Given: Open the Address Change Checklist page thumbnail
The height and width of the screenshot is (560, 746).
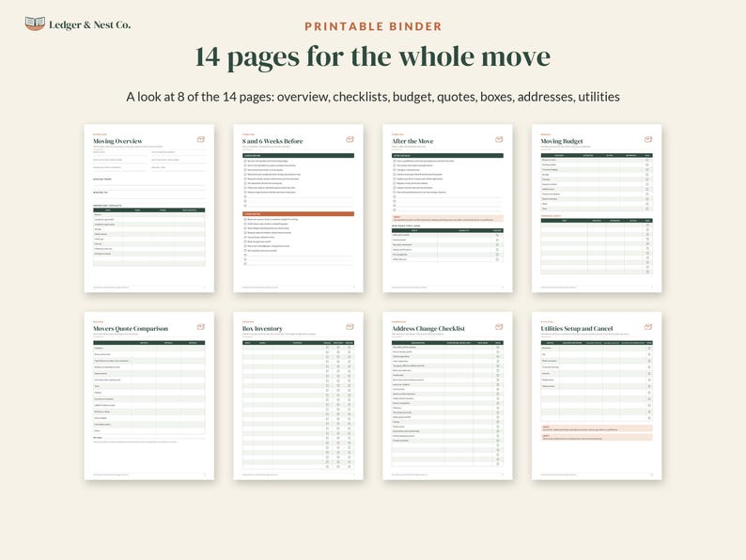Looking at the screenshot, I should 448,396.
